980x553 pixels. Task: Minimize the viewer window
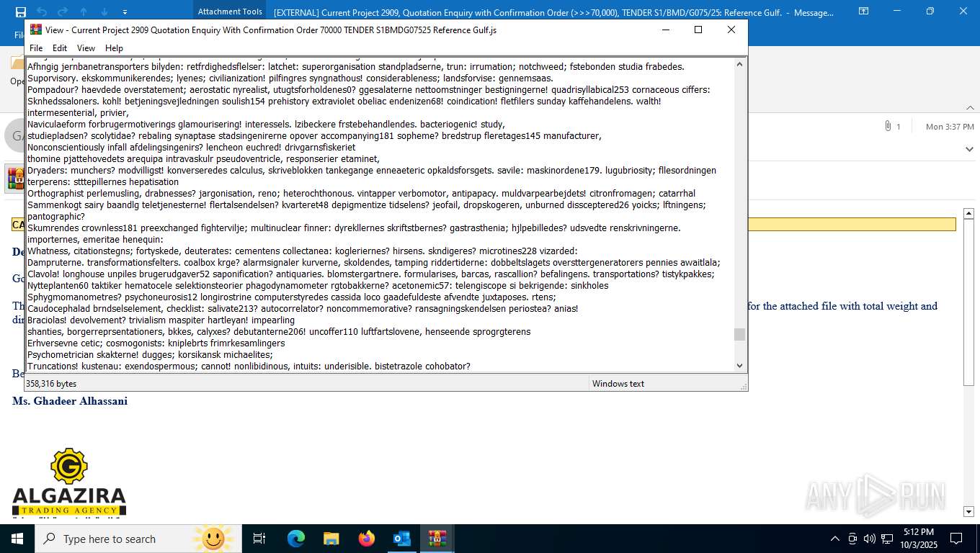pyautogui.click(x=665, y=30)
